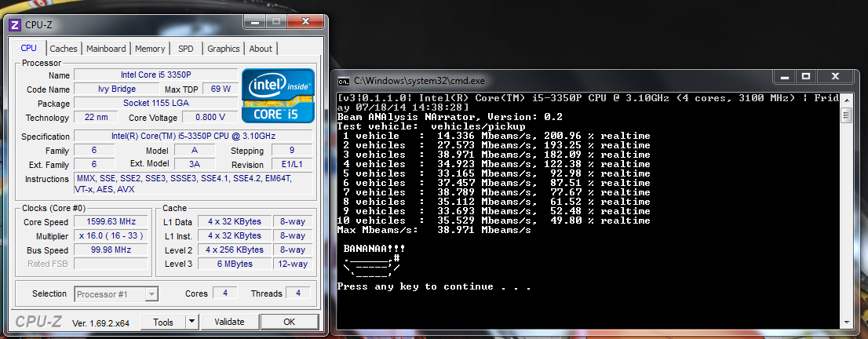Image resolution: width=868 pixels, height=339 pixels.
Task: Click the 3 vehicles 38.971 Mbeams/s line
Action: pyautogui.click(x=495, y=155)
